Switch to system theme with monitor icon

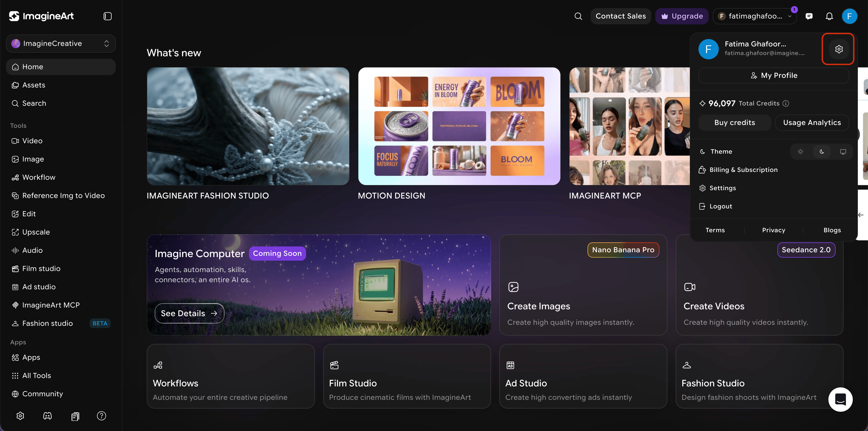tap(843, 152)
